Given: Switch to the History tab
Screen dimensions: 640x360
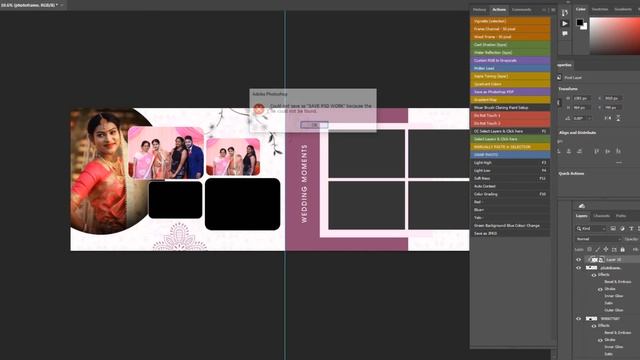Looking at the screenshot, I should tap(480, 10).
